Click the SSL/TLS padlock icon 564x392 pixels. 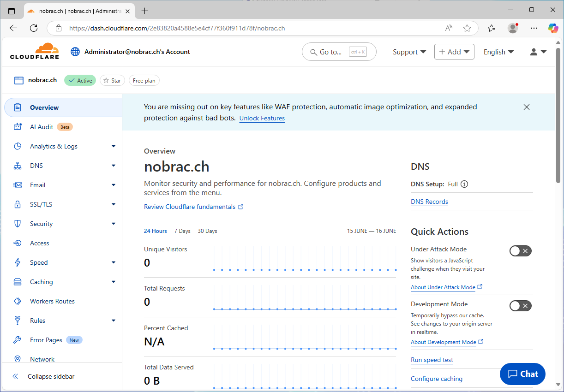18,204
